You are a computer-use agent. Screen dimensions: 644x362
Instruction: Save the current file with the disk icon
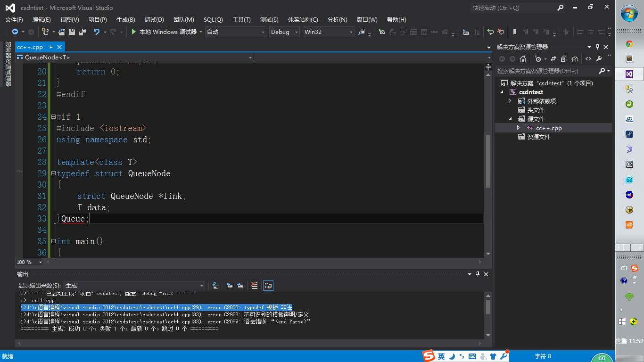[x=72, y=32]
